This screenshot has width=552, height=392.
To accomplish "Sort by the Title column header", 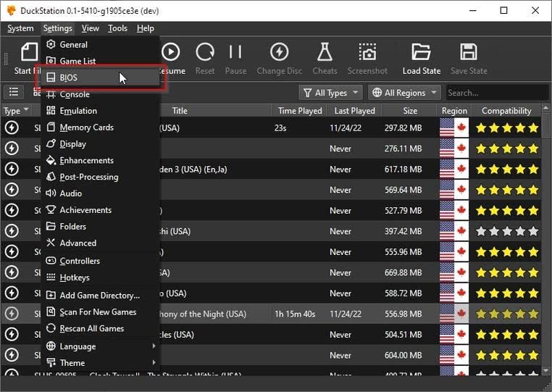I will [180, 111].
